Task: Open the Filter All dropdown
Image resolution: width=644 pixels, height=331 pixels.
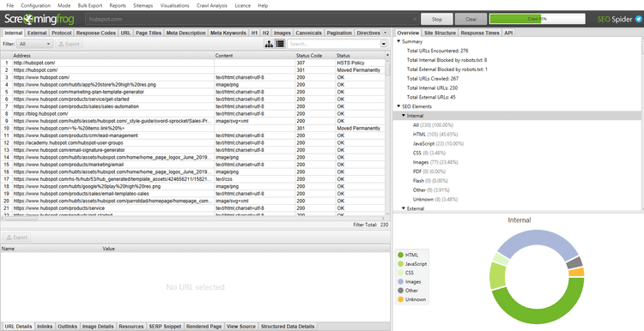Action: pos(34,44)
